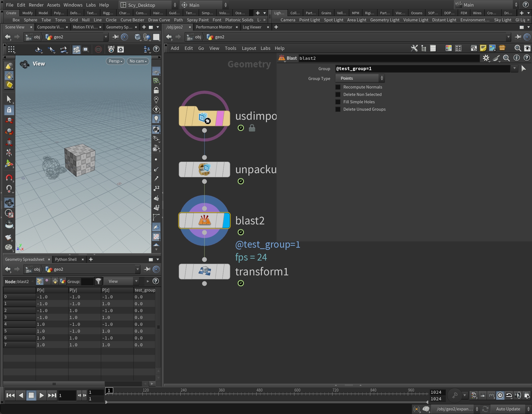
Task: Check the Recompute Normals option
Action: pos(338,87)
